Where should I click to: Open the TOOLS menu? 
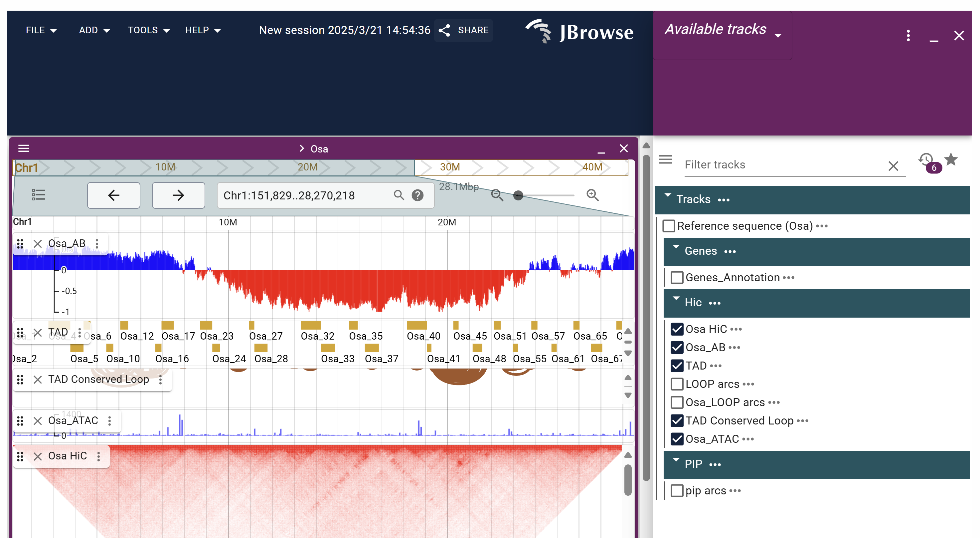click(x=149, y=30)
